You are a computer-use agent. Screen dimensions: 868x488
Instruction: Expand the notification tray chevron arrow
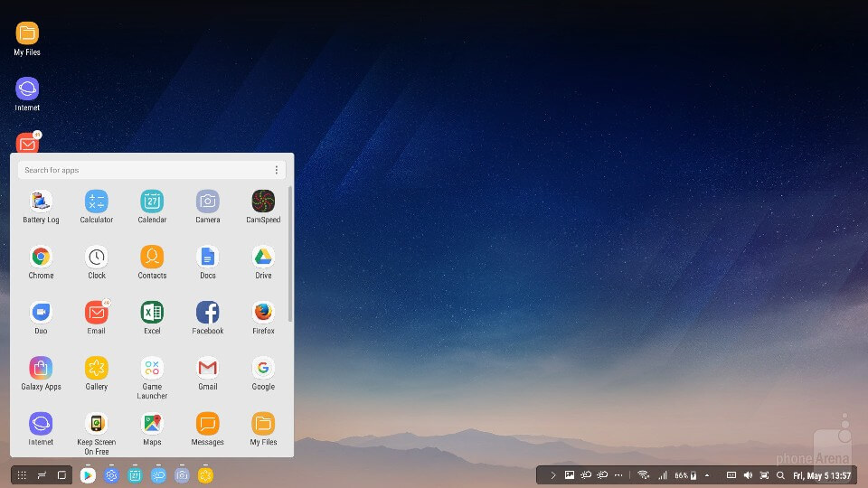pos(553,475)
